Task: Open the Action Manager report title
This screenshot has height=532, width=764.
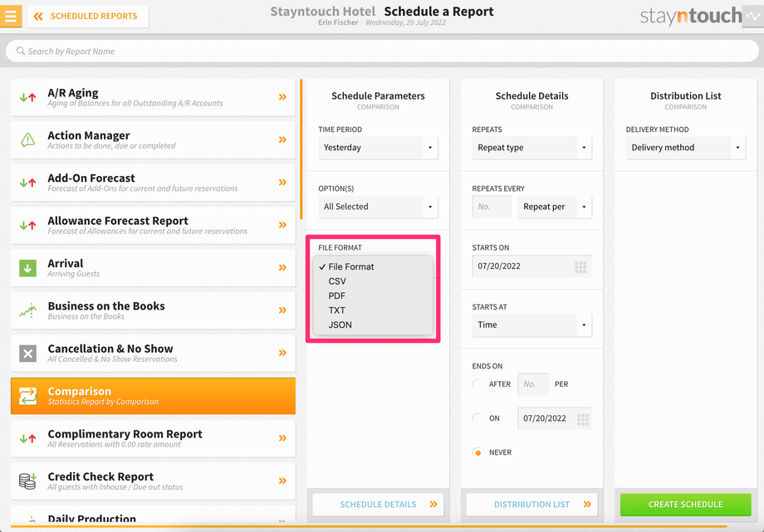Action: pos(89,135)
